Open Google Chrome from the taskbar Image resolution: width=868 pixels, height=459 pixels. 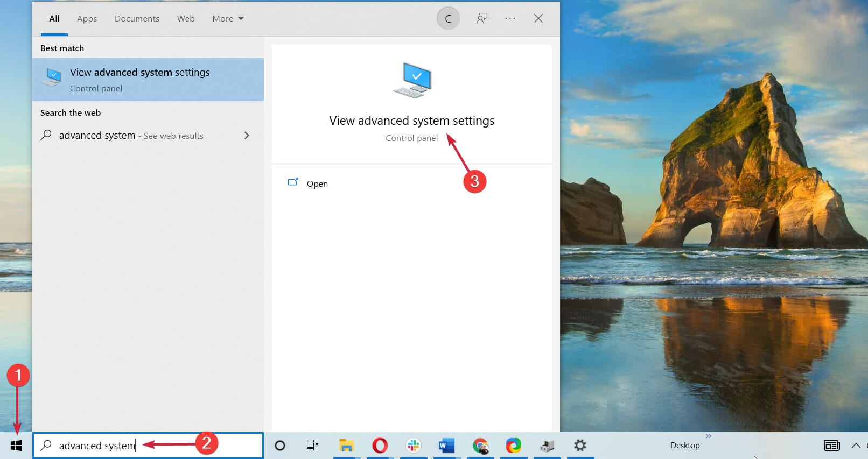pyautogui.click(x=480, y=446)
